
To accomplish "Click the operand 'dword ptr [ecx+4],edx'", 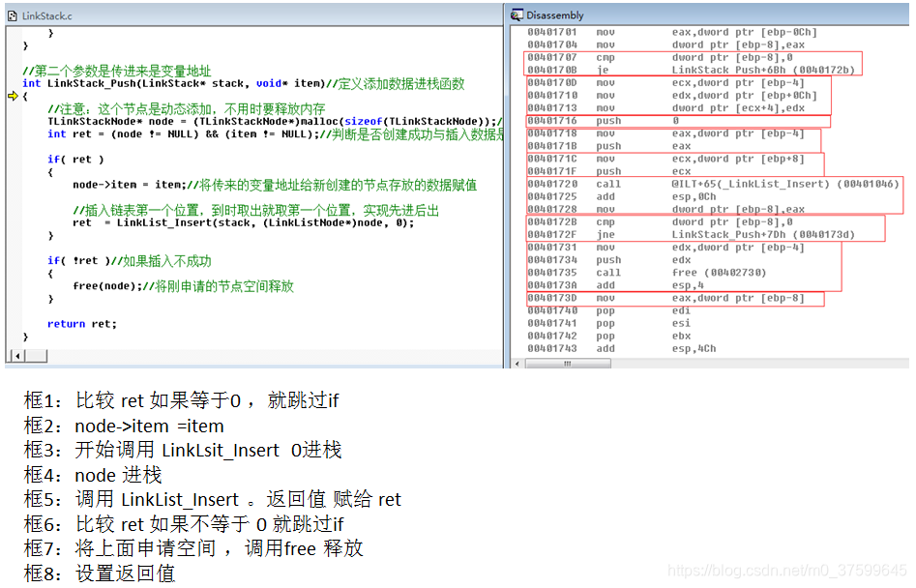I will pyautogui.click(x=738, y=108).
